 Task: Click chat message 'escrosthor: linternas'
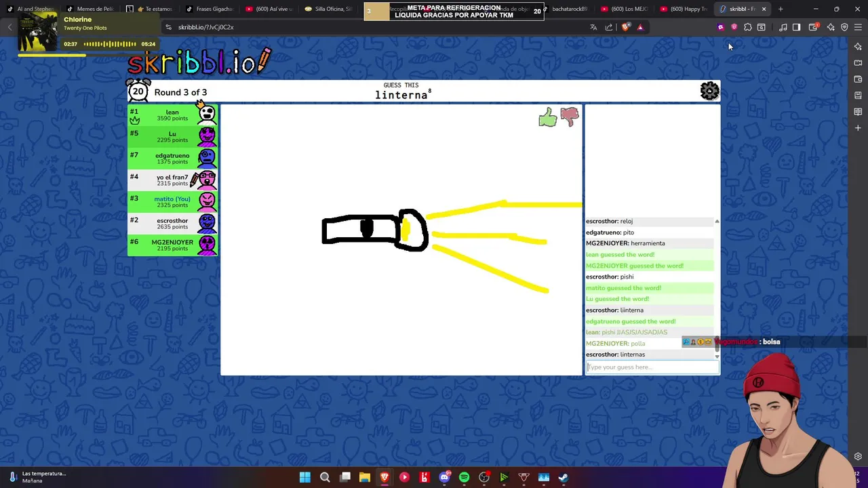coord(615,354)
